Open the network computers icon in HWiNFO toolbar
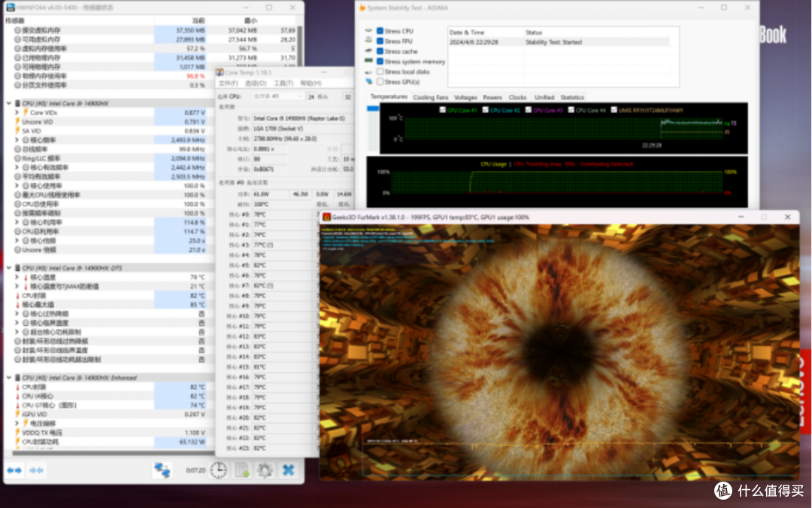Image resolution: width=812 pixels, height=508 pixels. (x=162, y=470)
